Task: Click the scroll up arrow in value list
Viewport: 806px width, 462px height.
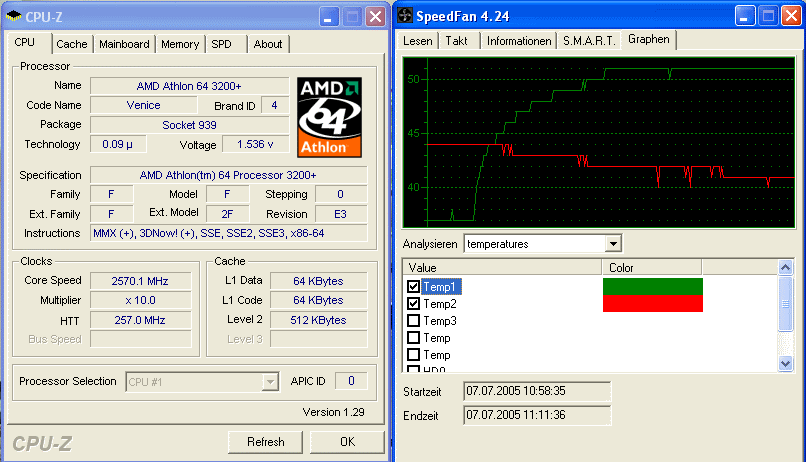Action: [x=785, y=267]
